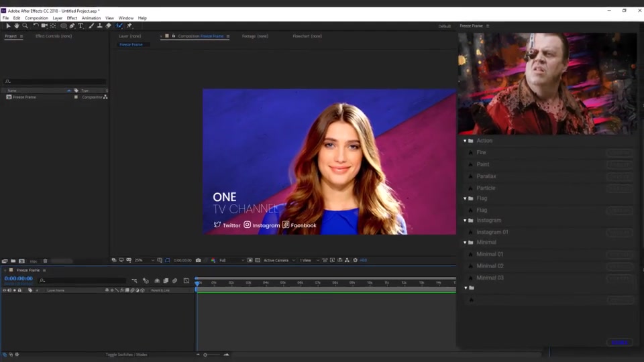Select the Selection arrow tool
Screen dimensions: 644x362
(8, 25)
